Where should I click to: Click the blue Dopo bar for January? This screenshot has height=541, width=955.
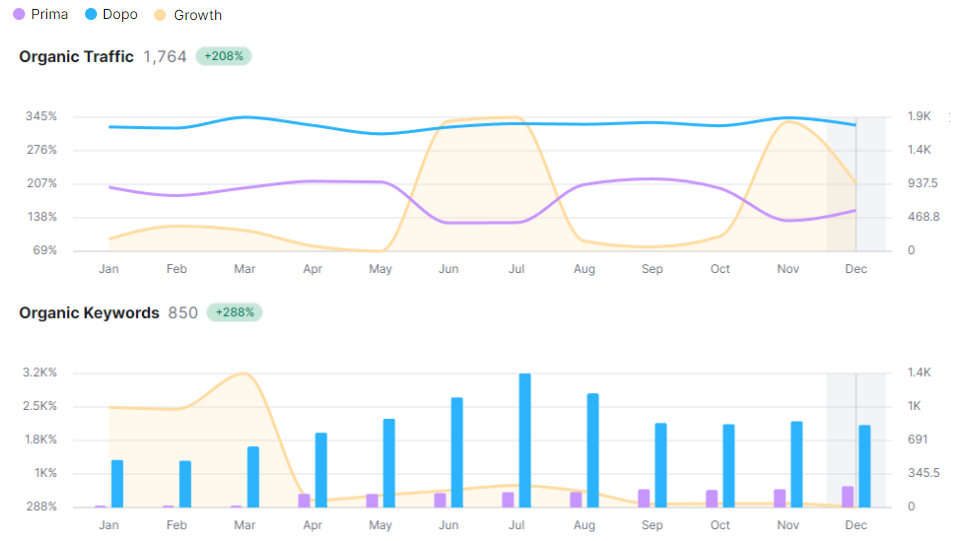(x=117, y=483)
